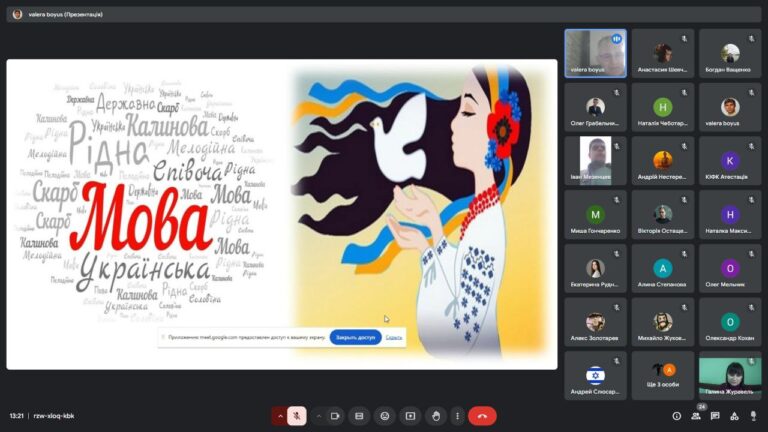768x432 pixels.
Task: Select Наталія Чеботар participant tile
Action: [662, 107]
